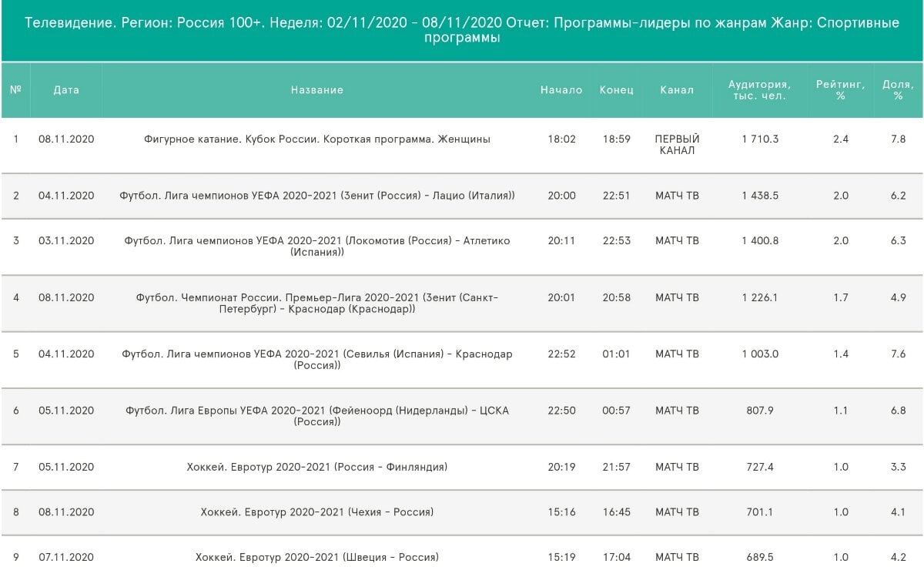
Task: Click the 'Дата' column header
Action: pos(66,90)
